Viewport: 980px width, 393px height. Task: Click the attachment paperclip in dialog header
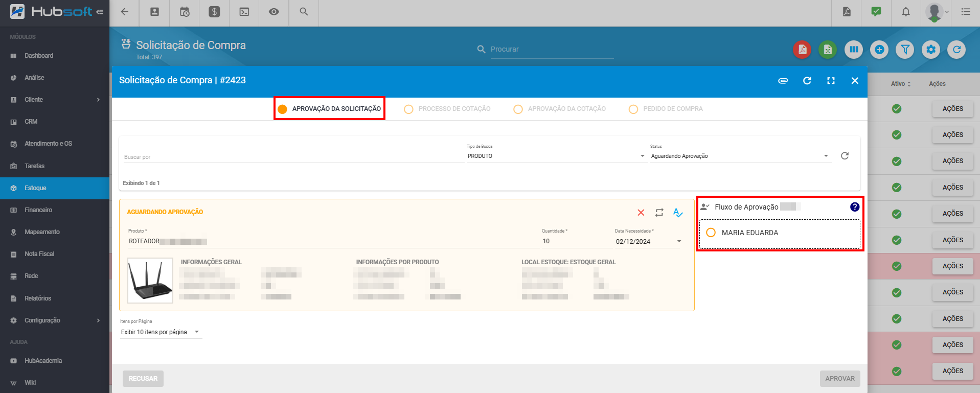[783, 81]
